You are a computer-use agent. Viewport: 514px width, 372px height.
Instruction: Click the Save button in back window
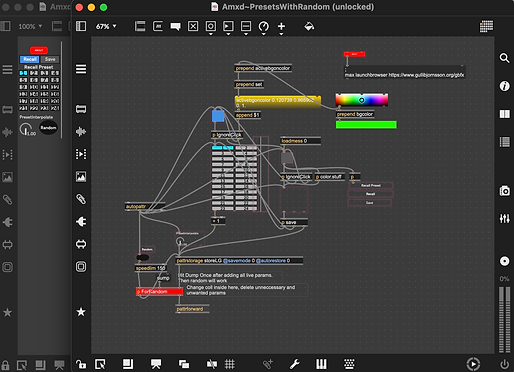coord(50,59)
